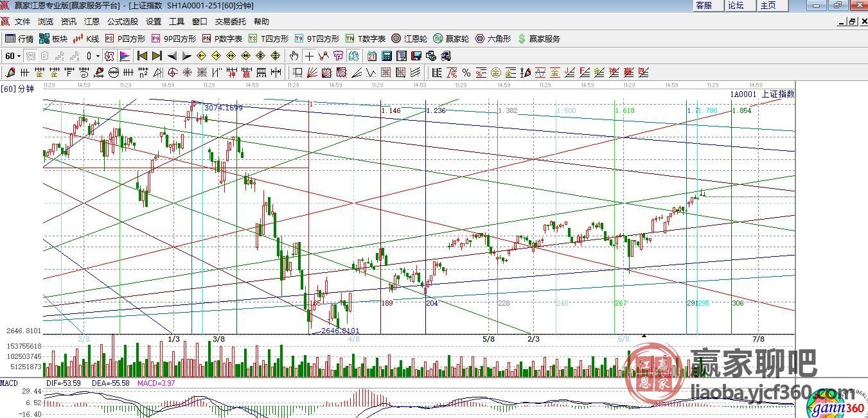868x418 pixels.
Task: Select the n² cycle lines tool
Action: pos(143,72)
